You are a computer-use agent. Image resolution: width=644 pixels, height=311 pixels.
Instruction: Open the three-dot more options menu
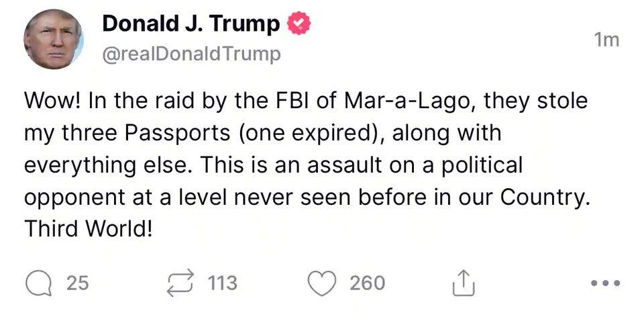click(x=606, y=283)
